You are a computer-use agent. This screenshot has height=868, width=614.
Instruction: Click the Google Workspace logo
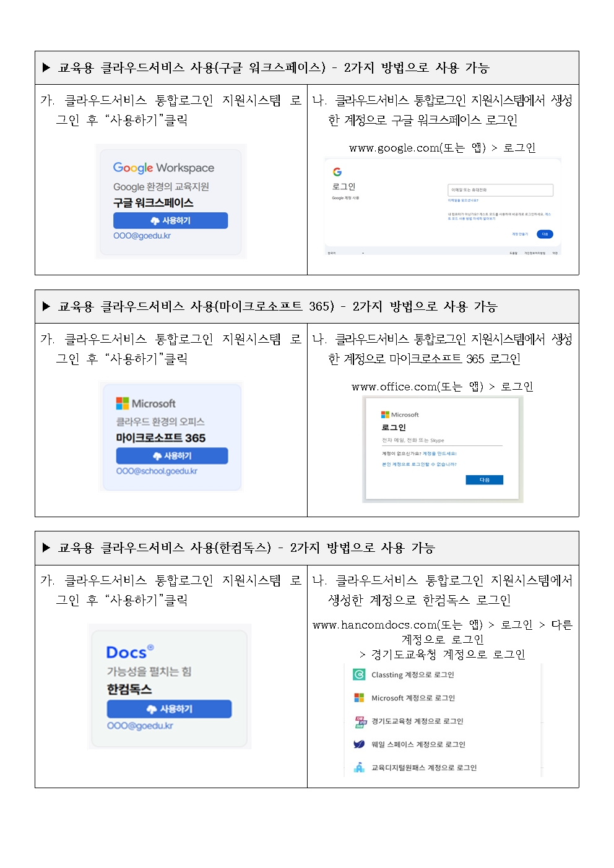click(163, 168)
